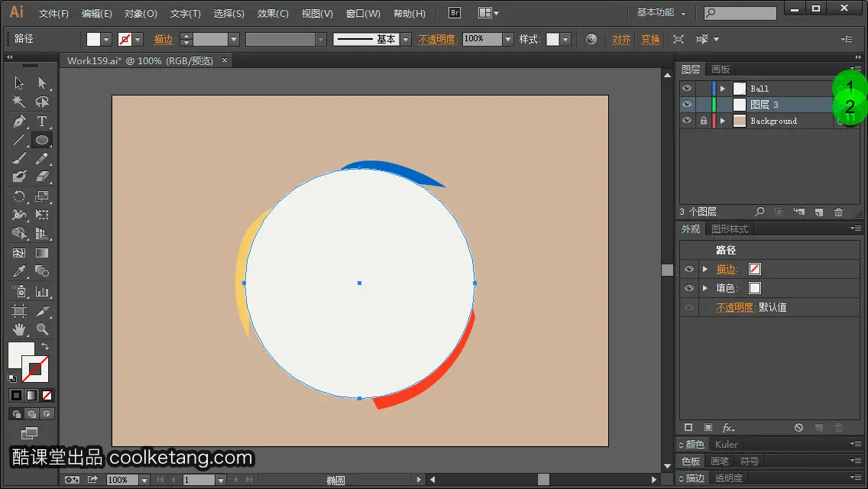Open fx add effect menu in Appearance panel
The width and height of the screenshot is (868, 489).
pyautogui.click(x=728, y=428)
